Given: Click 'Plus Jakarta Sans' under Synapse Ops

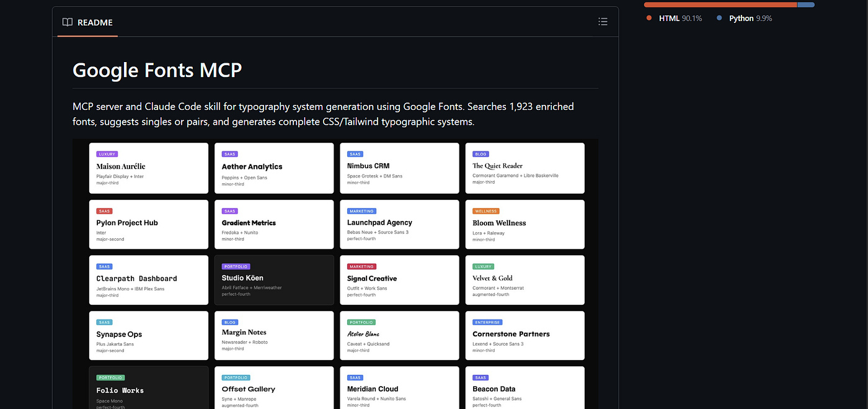Looking at the screenshot, I should coord(115,344).
